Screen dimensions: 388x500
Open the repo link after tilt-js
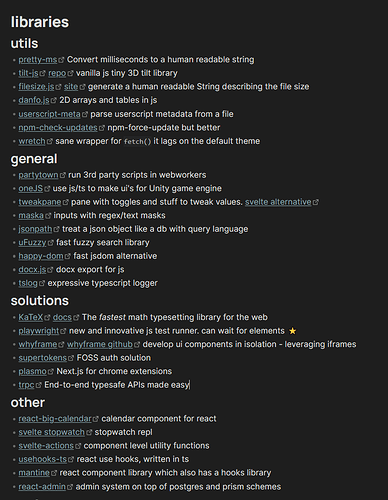click(x=57, y=73)
